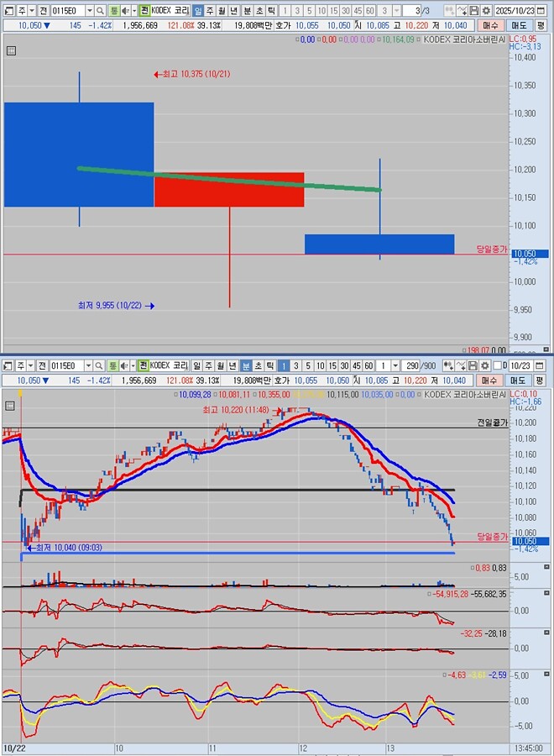
Task: Select 월 monthly period in daily chart toolbar
Action: coord(222,11)
